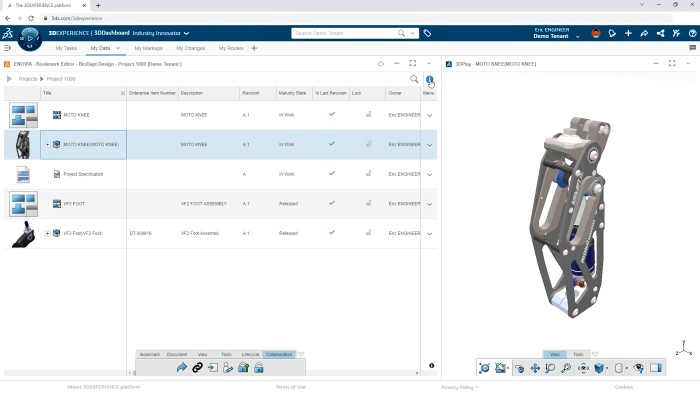Toggle lock for VF2 Foot(VF2 Foot) row

(x=369, y=233)
